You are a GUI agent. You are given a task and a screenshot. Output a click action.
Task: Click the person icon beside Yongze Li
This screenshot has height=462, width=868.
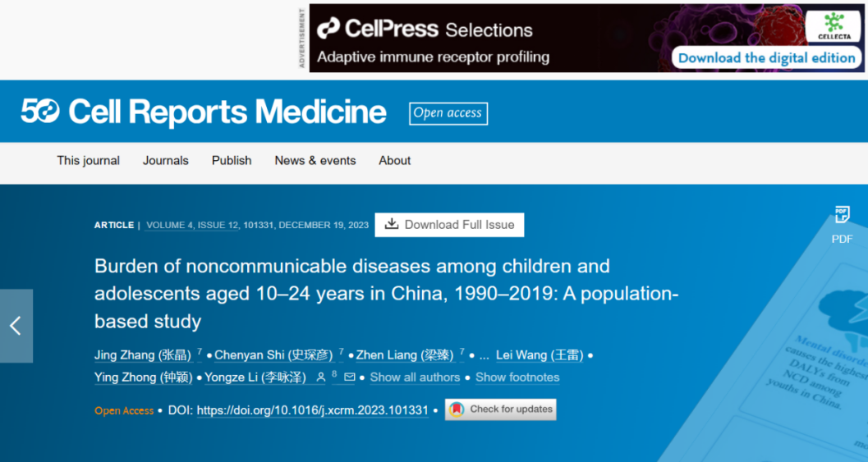(x=322, y=377)
